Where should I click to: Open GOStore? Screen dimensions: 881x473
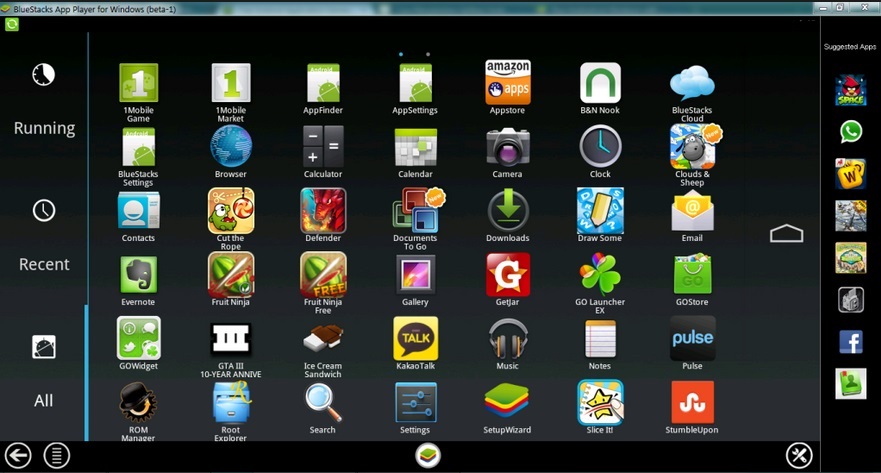point(692,274)
